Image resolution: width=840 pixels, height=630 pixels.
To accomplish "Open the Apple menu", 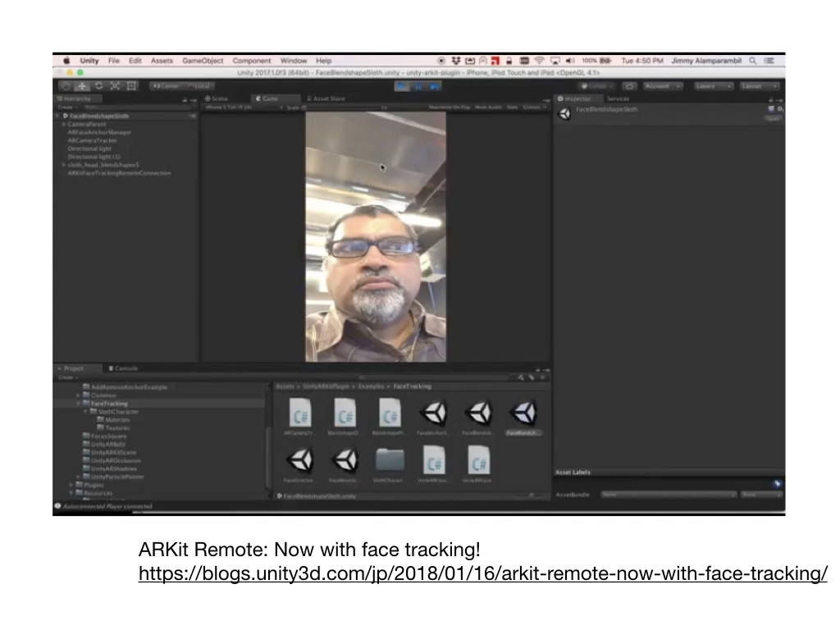I will 66,61.
